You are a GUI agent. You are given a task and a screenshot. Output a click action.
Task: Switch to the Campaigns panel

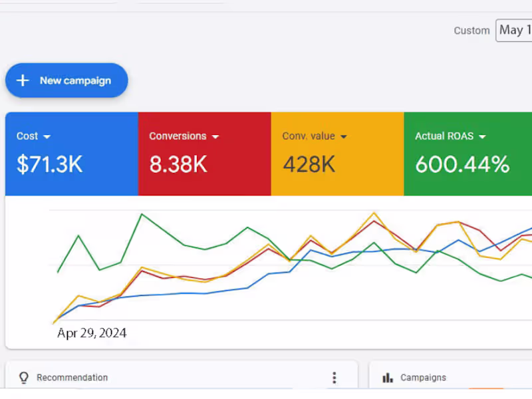[x=423, y=377]
